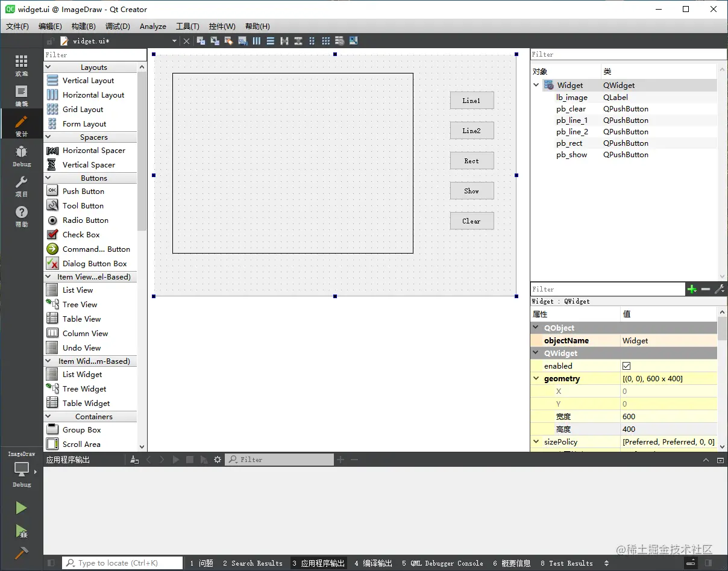Collapse Widget node in object tree
Viewport: 728px width, 571px height.
pos(536,86)
